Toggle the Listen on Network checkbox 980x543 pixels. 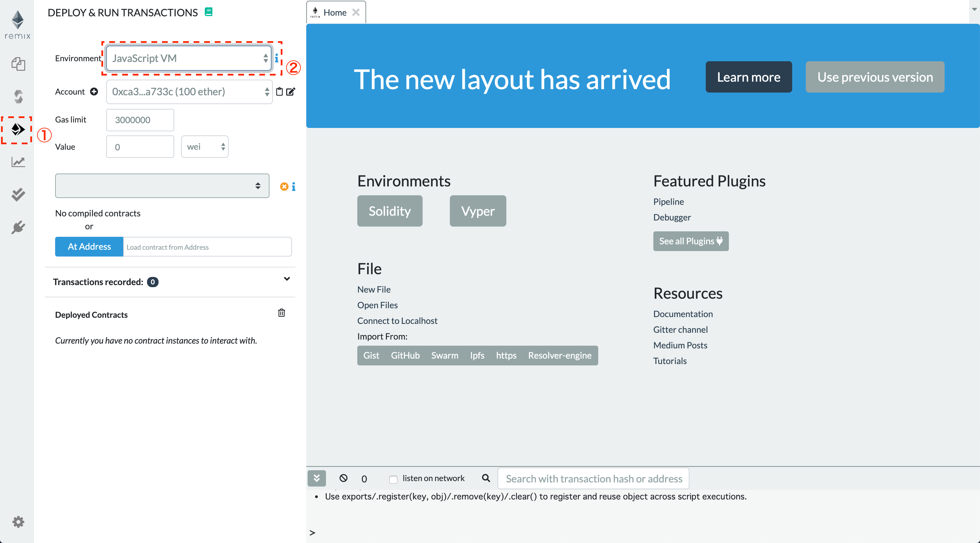click(393, 478)
